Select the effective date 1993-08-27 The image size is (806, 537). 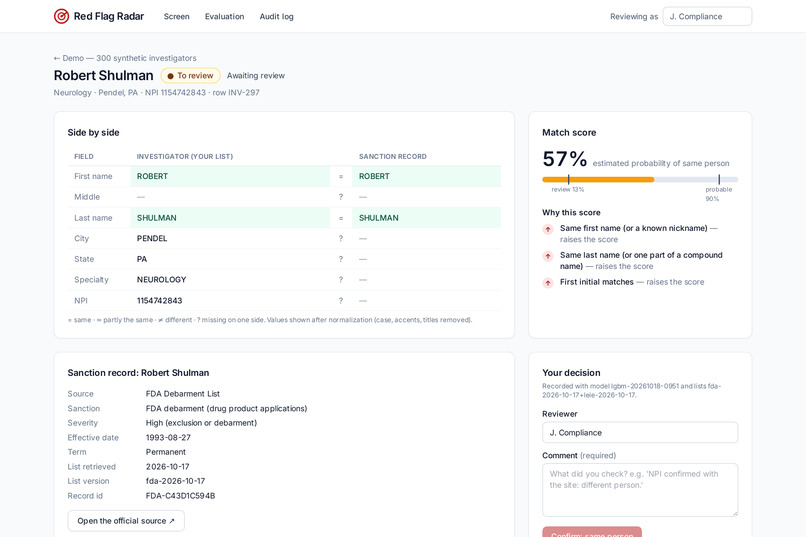[168, 437]
